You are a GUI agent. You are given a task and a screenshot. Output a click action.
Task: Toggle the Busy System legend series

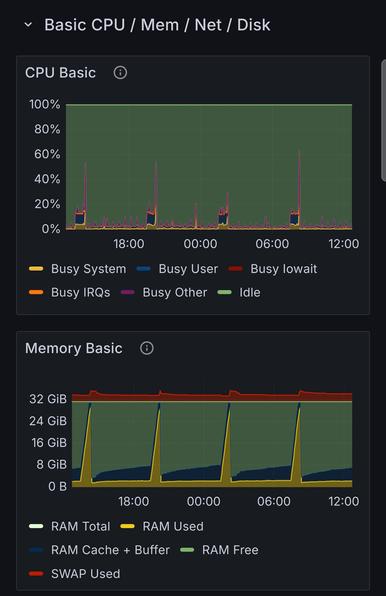pyautogui.click(x=89, y=269)
